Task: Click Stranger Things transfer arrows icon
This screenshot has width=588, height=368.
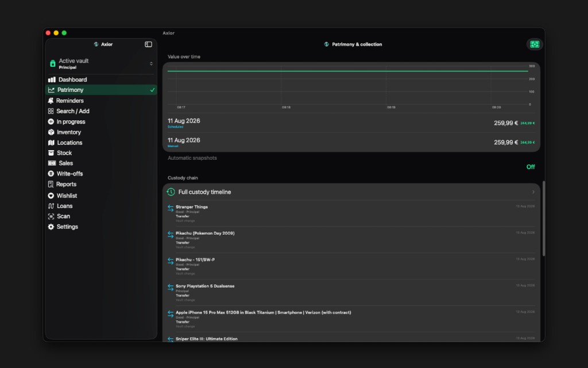Action: [171, 208]
